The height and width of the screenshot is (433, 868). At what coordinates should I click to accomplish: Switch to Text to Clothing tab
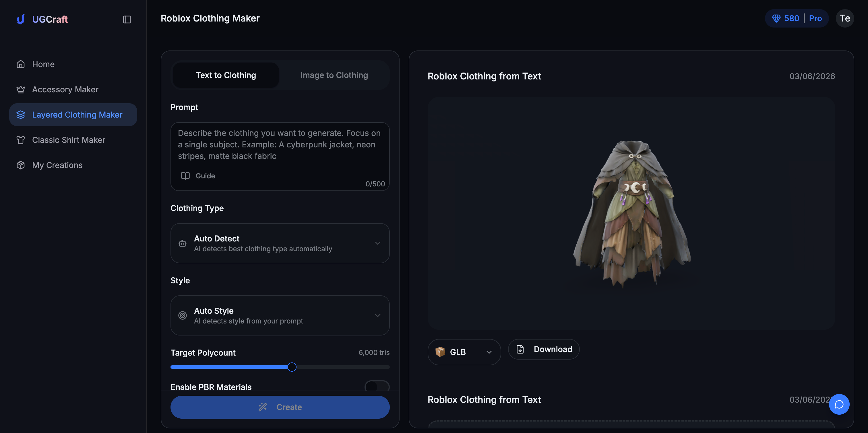point(226,75)
